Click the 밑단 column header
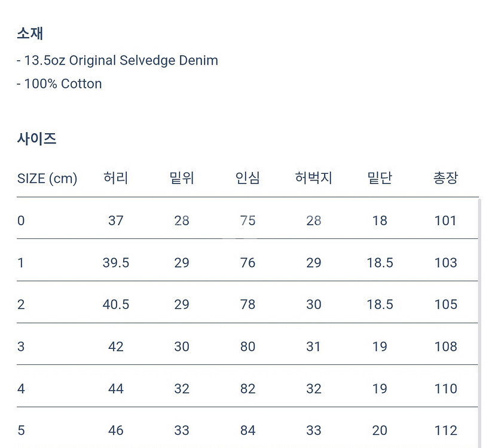The width and height of the screenshot is (495, 448). pyautogui.click(x=380, y=178)
